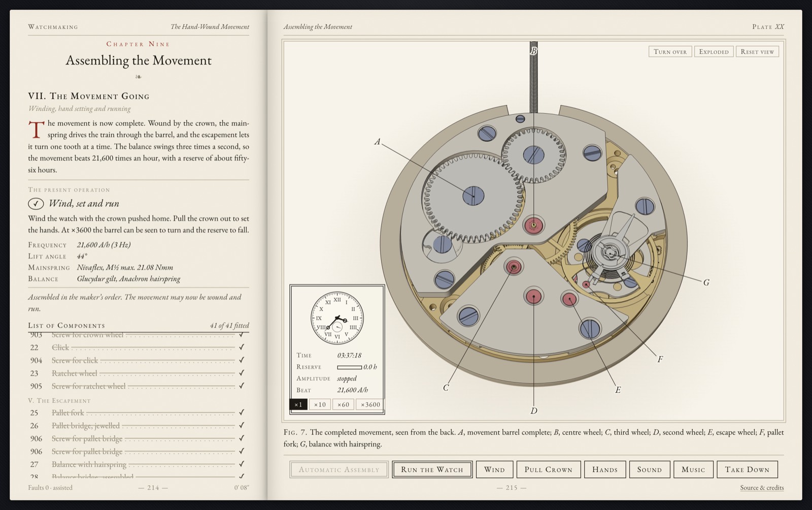This screenshot has width=812, height=510.
Task: Select ×1 simulation speed
Action: [298, 404]
